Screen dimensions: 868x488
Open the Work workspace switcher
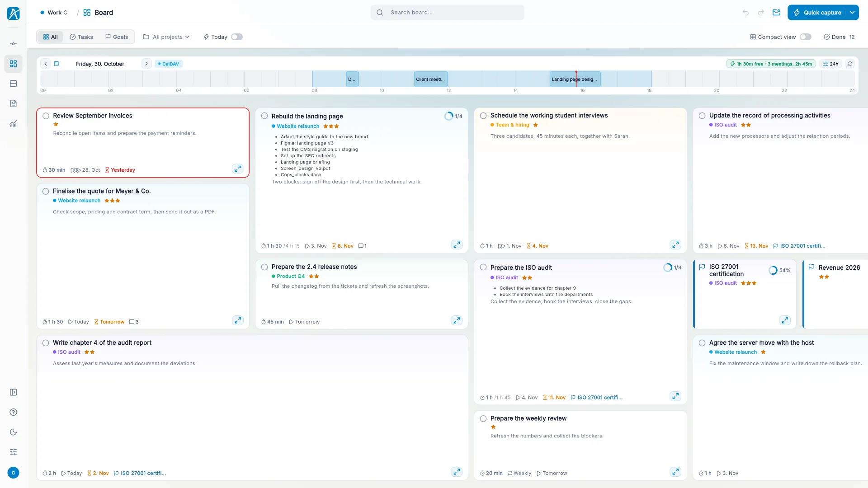coord(54,13)
